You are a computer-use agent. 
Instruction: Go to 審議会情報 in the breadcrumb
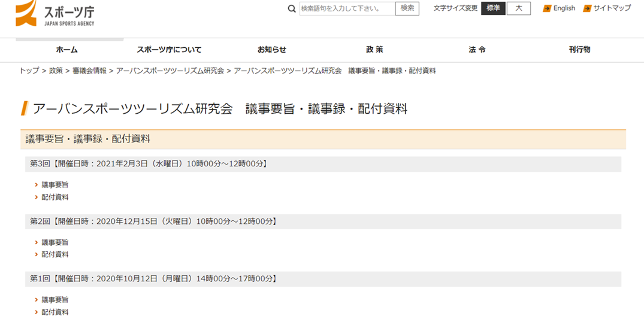point(89,71)
